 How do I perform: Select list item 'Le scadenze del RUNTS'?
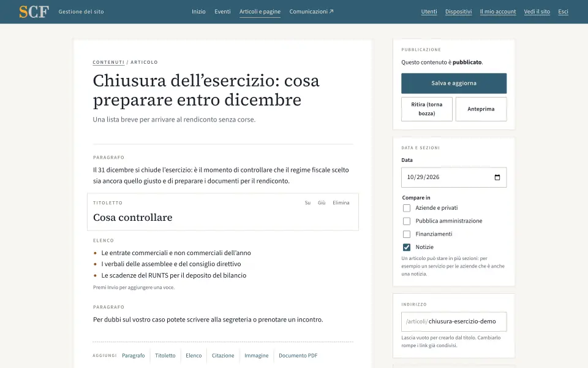coord(173,275)
